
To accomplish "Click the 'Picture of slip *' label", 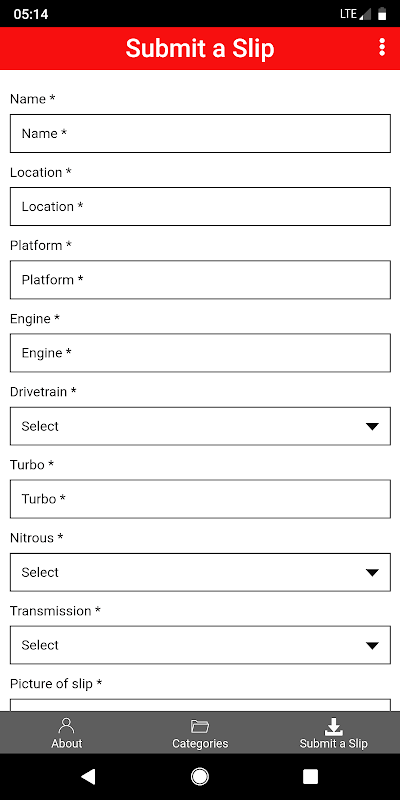I will click(x=56, y=684).
